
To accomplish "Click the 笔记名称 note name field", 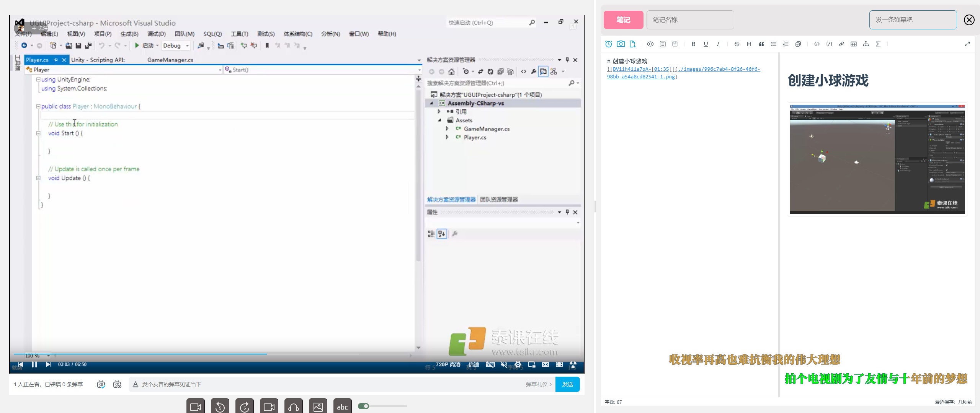I will click(690, 20).
